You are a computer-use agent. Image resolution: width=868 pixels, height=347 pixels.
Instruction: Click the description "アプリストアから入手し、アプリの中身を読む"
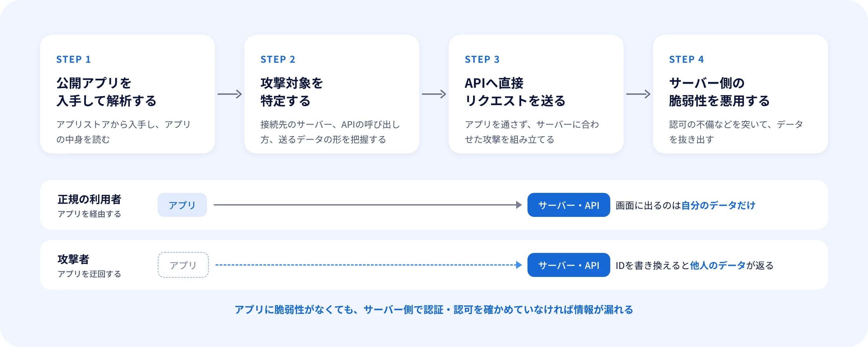(124, 132)
